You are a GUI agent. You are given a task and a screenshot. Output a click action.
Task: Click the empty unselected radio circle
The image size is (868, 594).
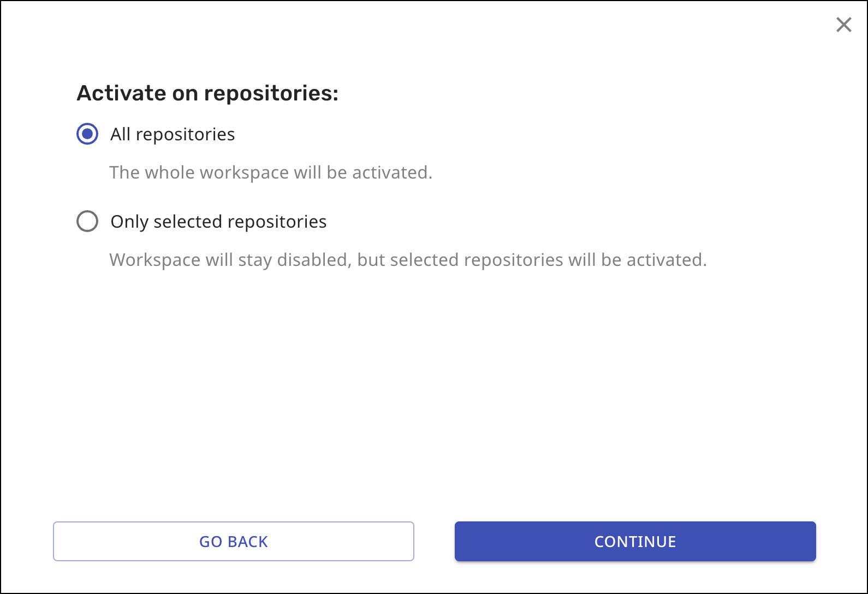coord(87,222)
